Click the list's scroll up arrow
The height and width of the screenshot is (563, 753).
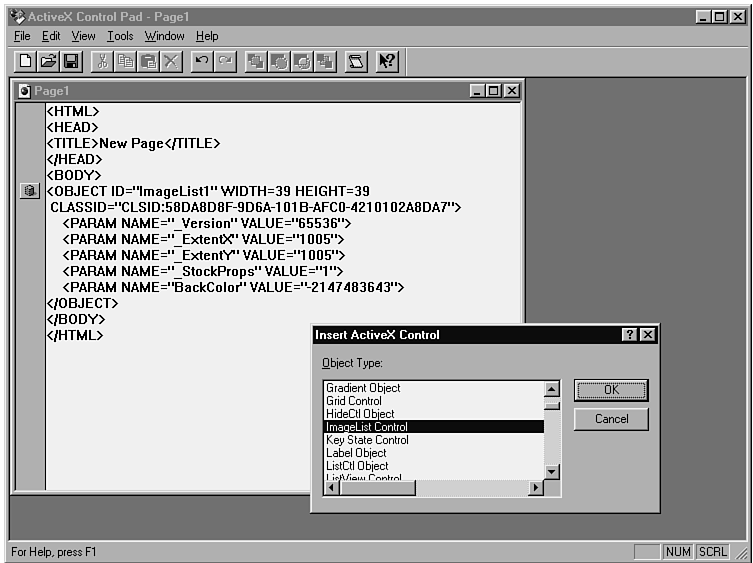click(552, 388)
